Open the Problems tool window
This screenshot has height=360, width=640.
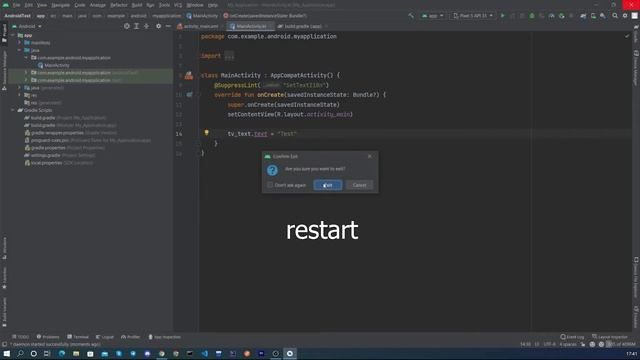pos(48,337)
